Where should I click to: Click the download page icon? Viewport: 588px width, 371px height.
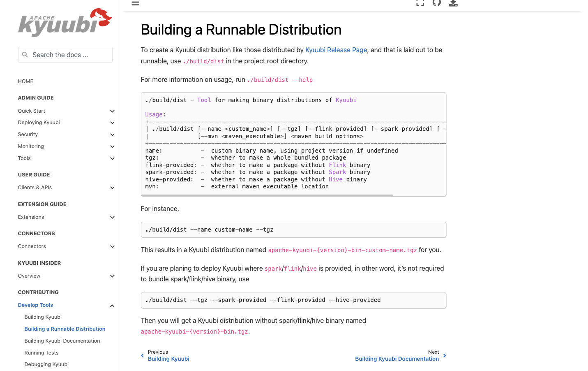(x=453, y=3)
